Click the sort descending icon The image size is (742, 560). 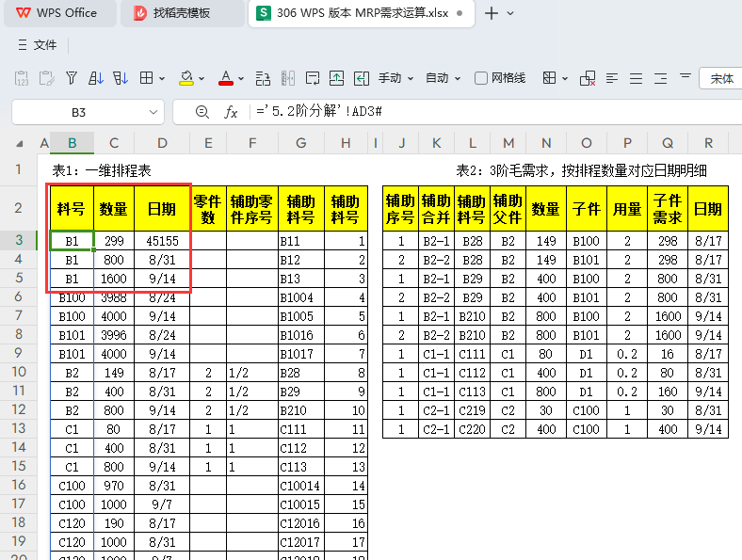coord(121,78)
